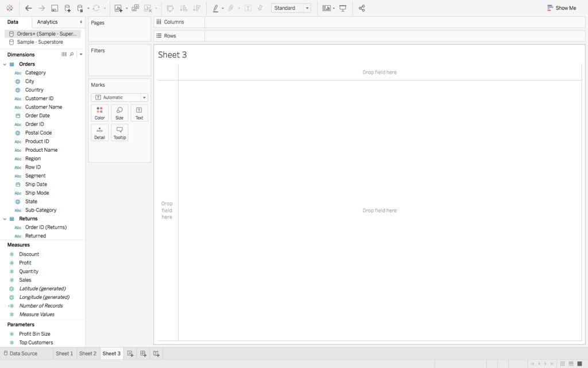Select the Order Date dimension field
Viewport: 588px width, 368px height.
(37, 116)
